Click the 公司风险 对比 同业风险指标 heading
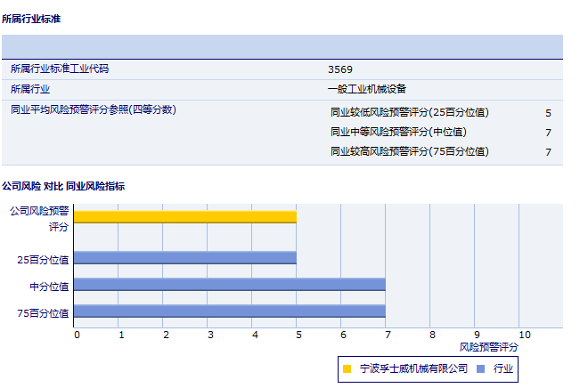This screenshot has width=588, height=388. (63, 186)
